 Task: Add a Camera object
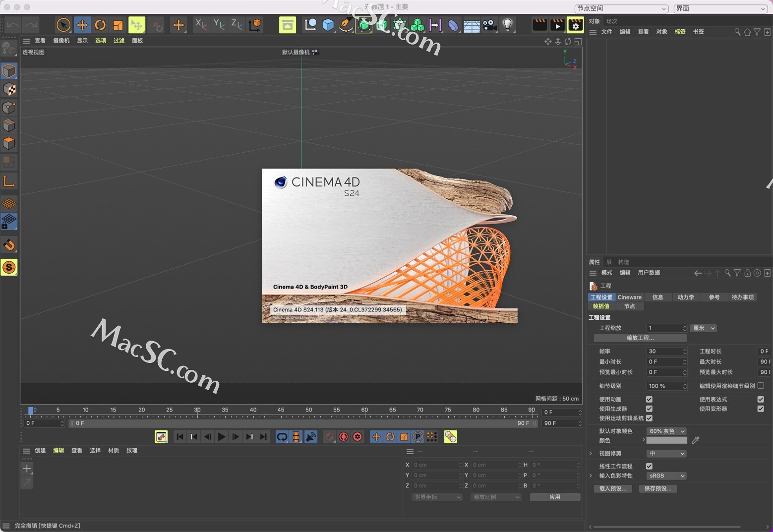coord(489,25)
